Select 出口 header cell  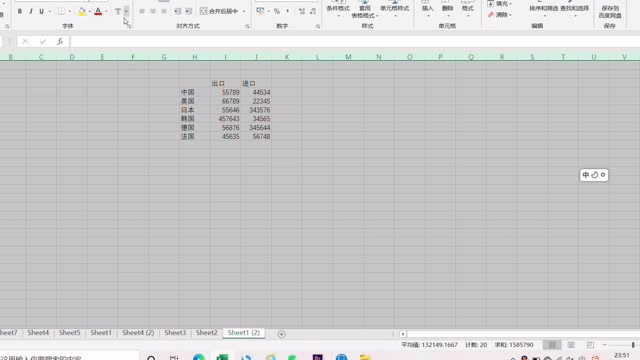[x=225, y=84]
